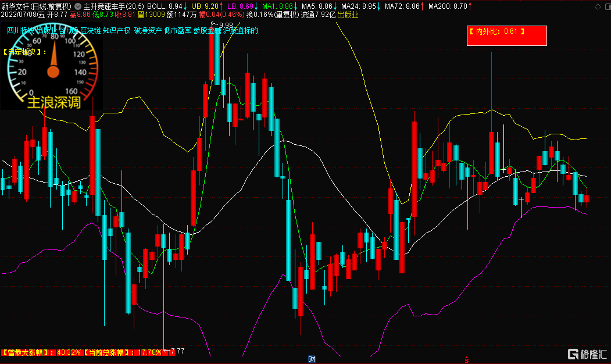Click the closing price 收8.81
This screenshot has width=611, height=364.
pos(125,15)
